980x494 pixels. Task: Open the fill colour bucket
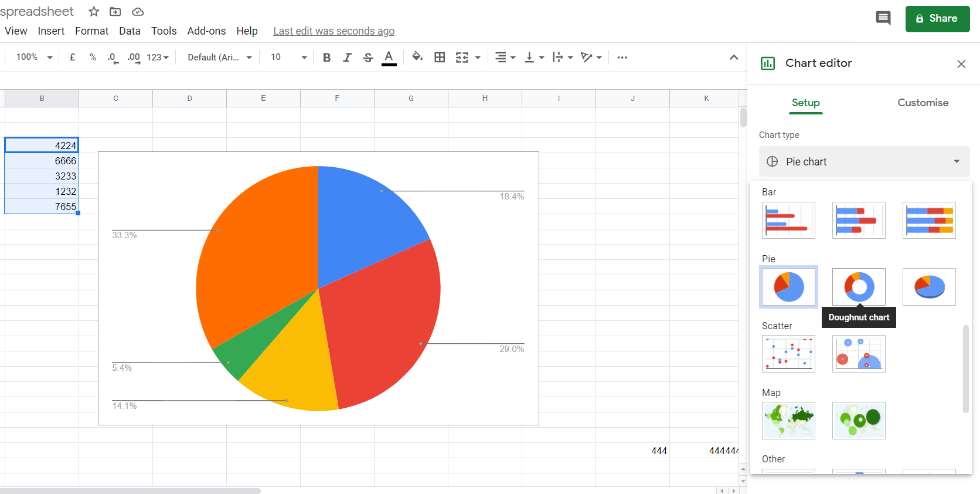pos(417,57)
